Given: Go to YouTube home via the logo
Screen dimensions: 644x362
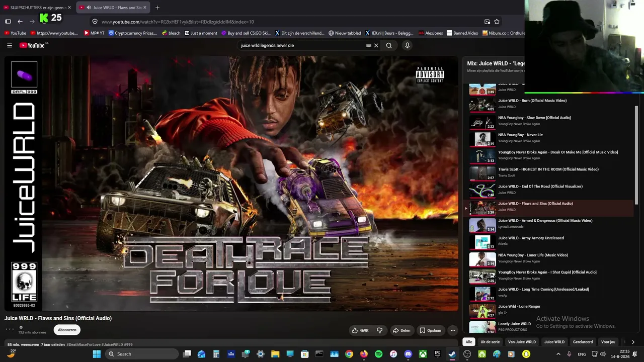Looking at the screenshot, I should (x=33, y=45).
